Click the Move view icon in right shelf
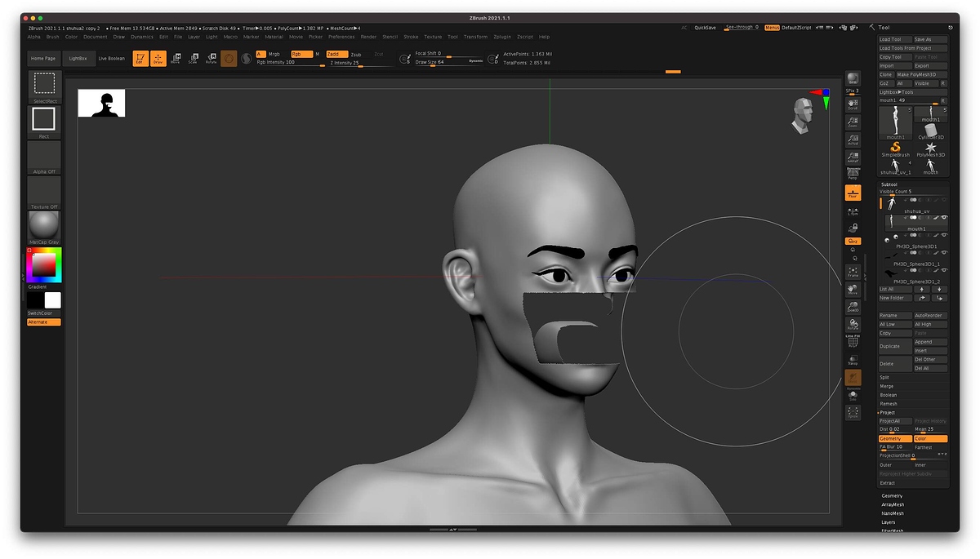Viewport: 980px width, 559px height. [x=853, y=289]
